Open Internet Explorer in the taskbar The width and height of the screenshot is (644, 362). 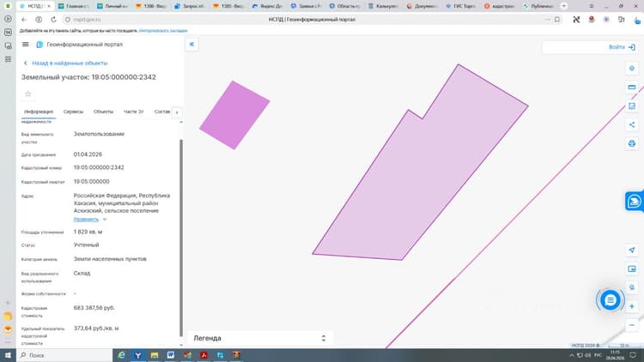coord(122,355)
